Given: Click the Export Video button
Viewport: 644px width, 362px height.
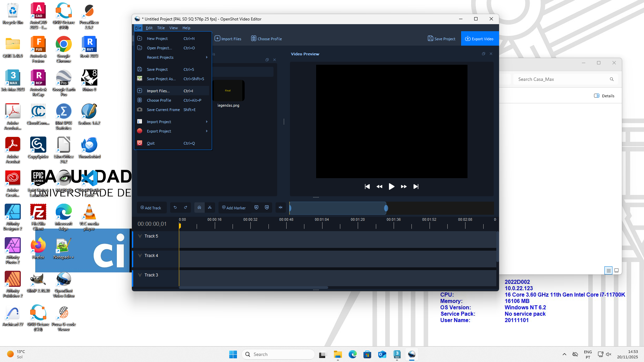Looking at the screenshot, I should (479, 39).
